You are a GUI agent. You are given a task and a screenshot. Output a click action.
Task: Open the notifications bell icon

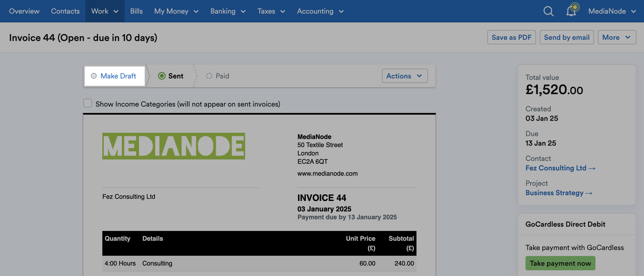pyautogui.click(x=571, y=11)
